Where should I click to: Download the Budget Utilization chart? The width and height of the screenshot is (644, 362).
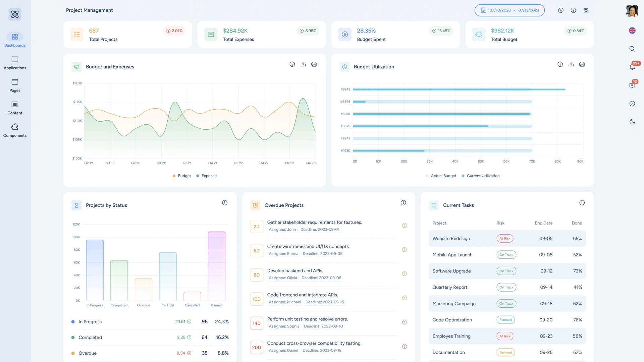point(571,64)
